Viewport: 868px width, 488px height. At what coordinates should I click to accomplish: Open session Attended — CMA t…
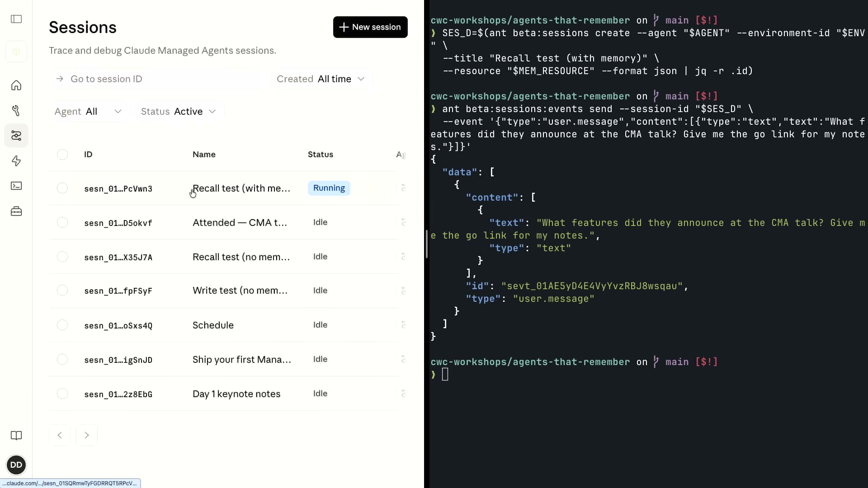pyautogui.click(x=240, y=223)
